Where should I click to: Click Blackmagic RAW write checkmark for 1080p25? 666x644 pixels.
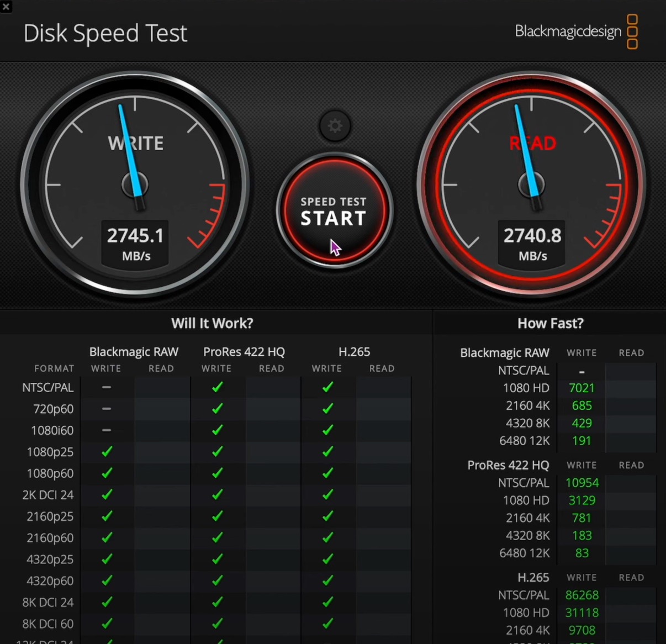pos(107,452)
